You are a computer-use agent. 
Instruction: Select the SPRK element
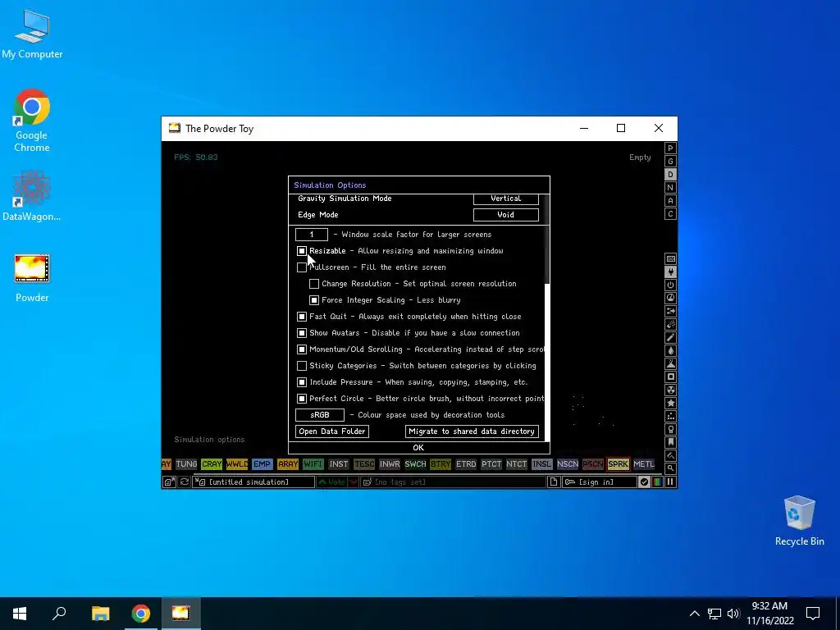click(x=619, y=464)
